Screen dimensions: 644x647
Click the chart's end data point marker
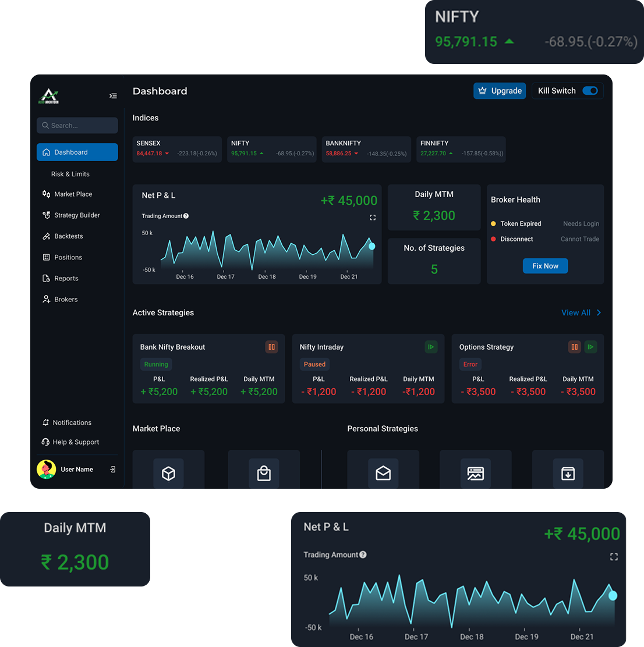(x=371, y=246)
